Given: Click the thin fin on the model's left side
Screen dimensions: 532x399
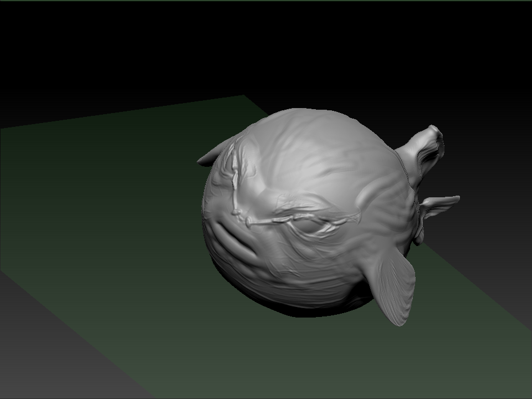Looking at the screenshot, I should [213, 155].
